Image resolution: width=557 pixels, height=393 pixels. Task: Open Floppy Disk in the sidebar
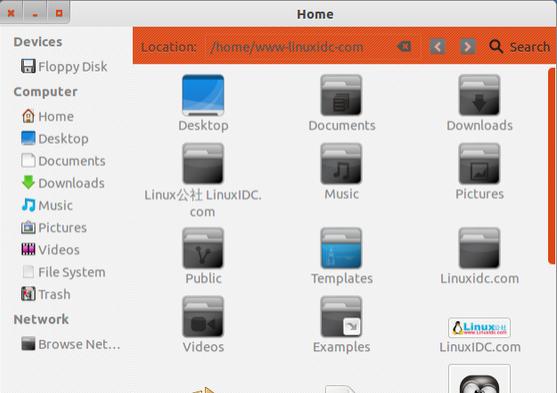coord(64,66)
